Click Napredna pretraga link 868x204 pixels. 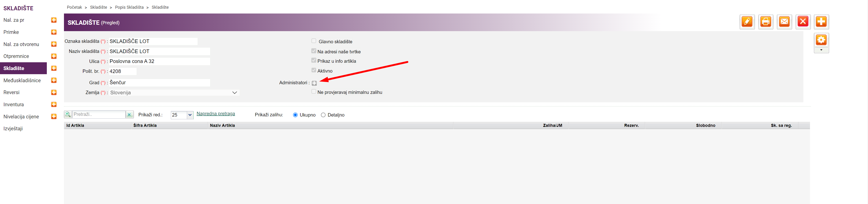point(216,114)
